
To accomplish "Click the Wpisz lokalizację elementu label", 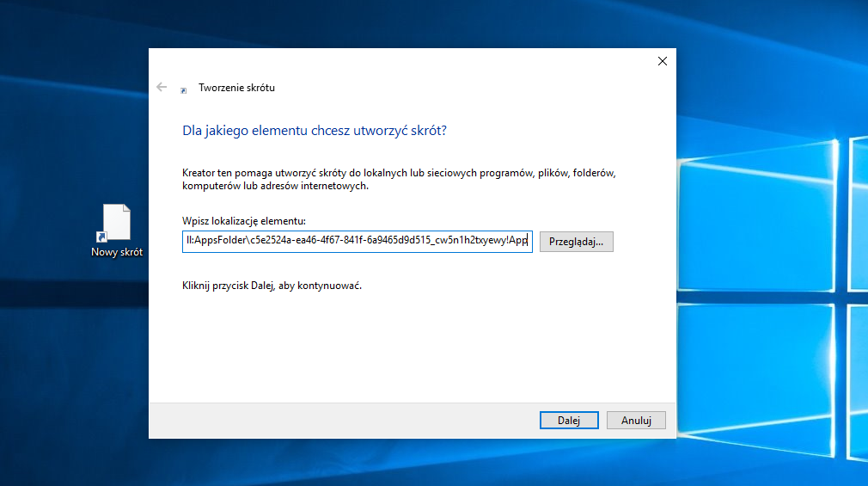I will (244, 221).
